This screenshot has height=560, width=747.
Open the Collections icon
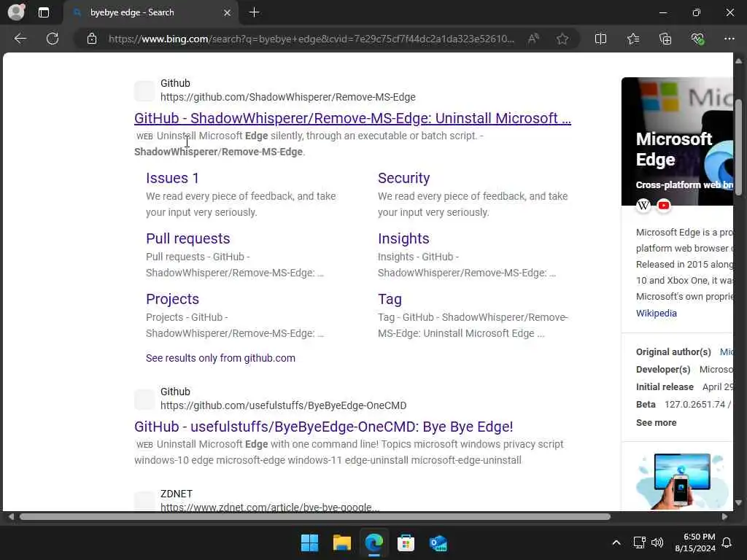coord(665,39)
